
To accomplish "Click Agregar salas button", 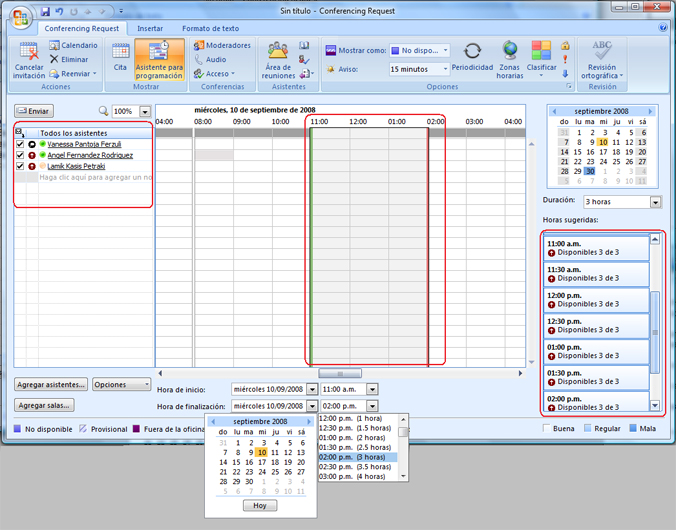I will pos(44,405).
